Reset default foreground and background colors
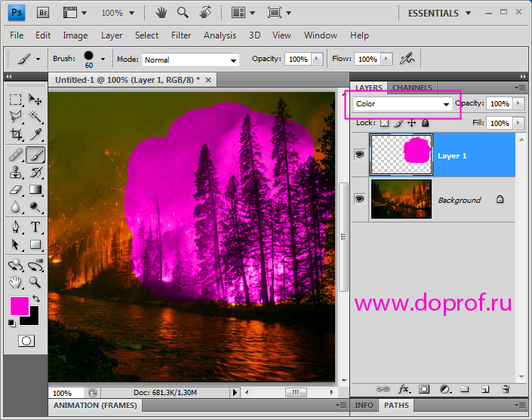Image resolution: width=532 pixels, height=420 pixels. pyautogui.click(x=12, y=323)
